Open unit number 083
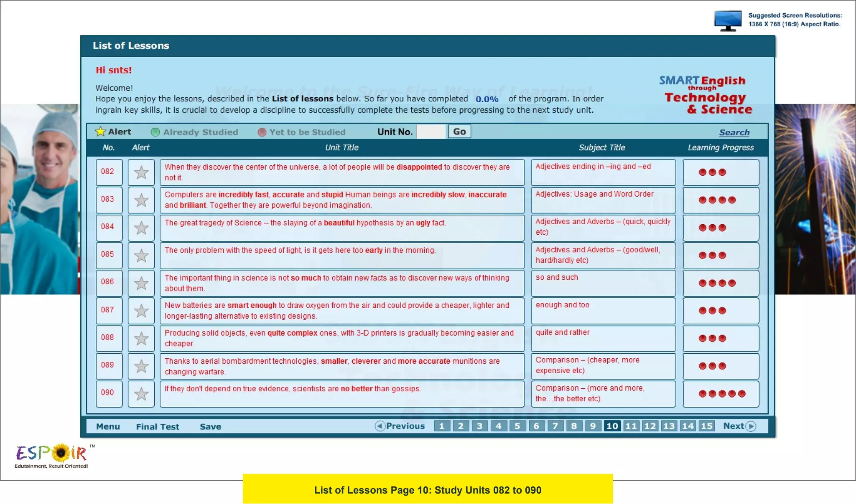 tap(109, 200)
